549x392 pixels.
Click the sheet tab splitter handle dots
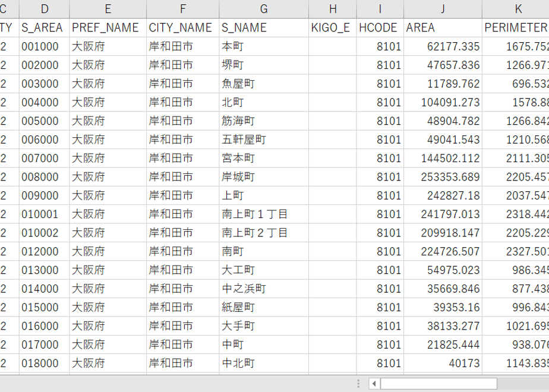[x=358, y=384]
